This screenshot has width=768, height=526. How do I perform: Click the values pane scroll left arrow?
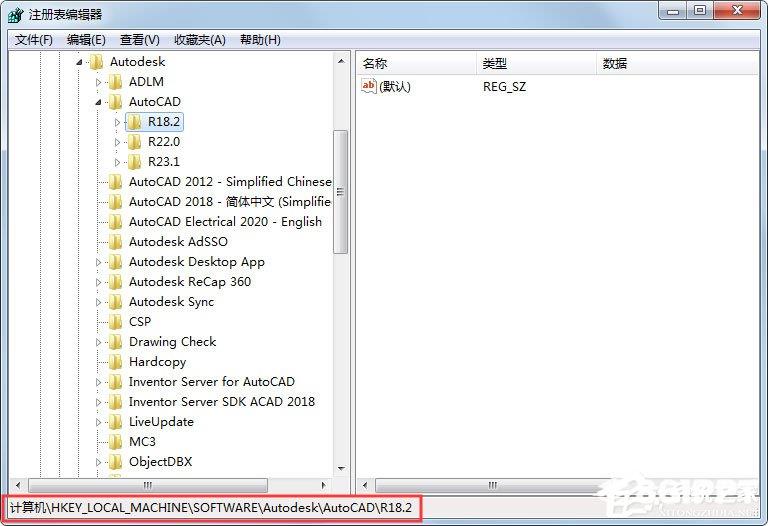(x=365, y=485)
